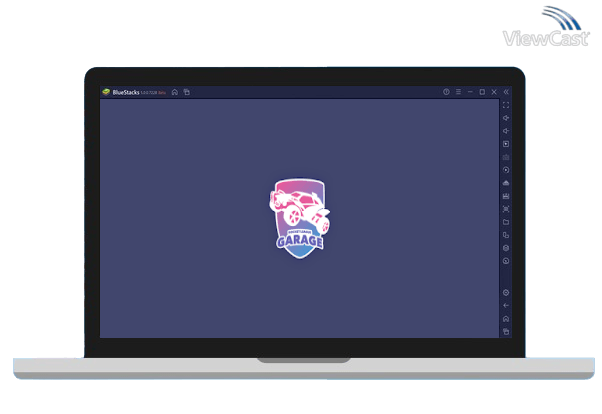Open recent apps icon at sidebar bottom
The image size is (602, 414).
pyautogui.click(x=506, y=331)
